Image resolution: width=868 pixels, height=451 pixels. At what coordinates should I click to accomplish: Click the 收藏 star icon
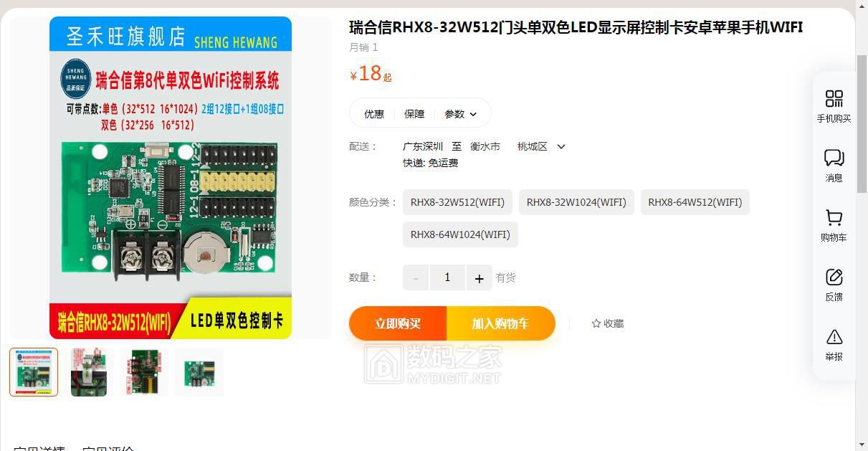[x=596, y=324]
